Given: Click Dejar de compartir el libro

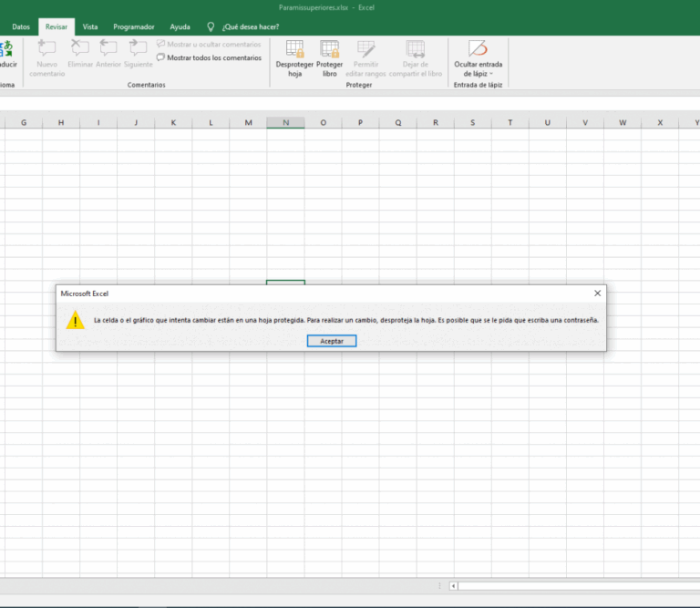Looking at the screenshot, I should [415, 50].
